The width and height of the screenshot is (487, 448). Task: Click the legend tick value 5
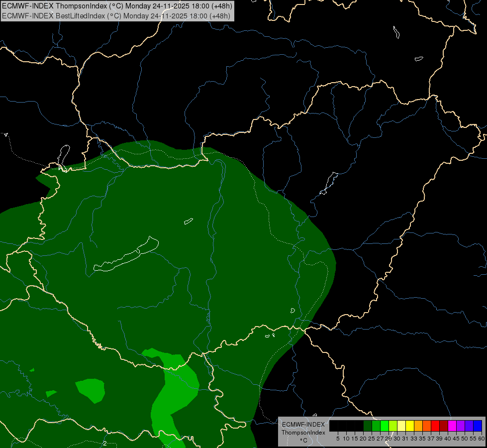click(338, 439)
